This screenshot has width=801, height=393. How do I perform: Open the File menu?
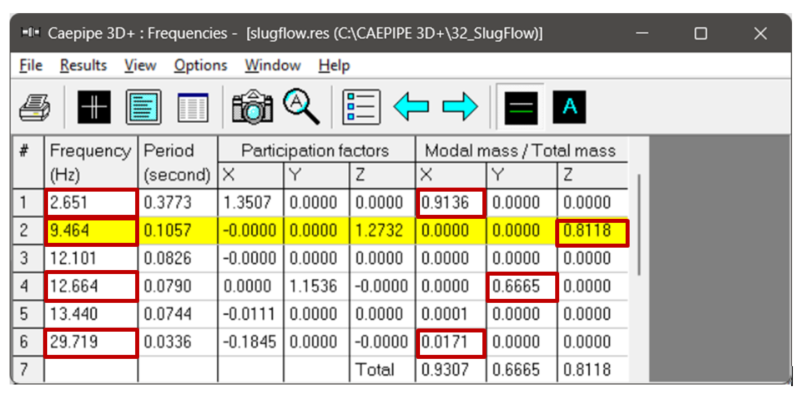coord(31,65)
